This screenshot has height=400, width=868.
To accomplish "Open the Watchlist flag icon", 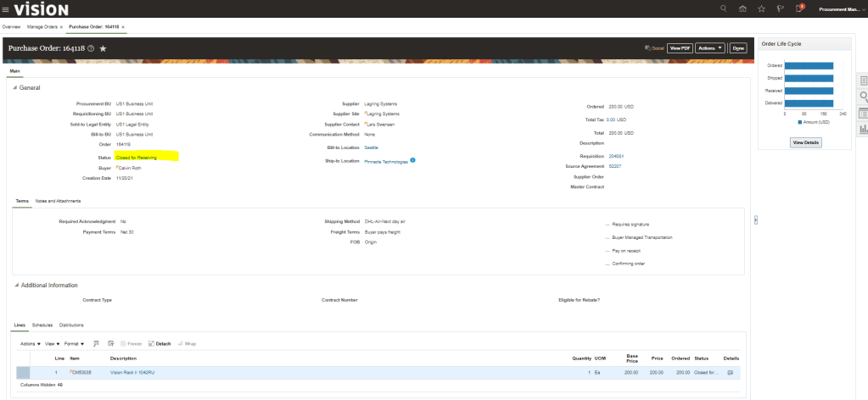I will 779,8.
